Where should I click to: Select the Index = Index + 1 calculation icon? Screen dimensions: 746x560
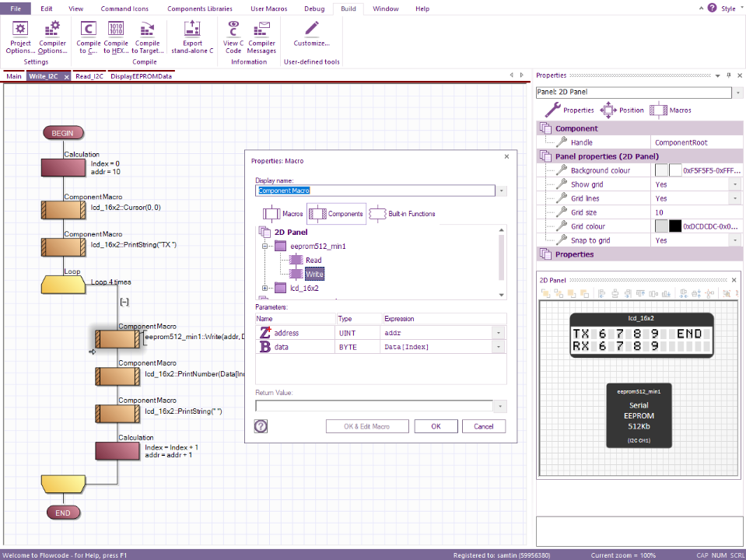pyautogui.click(x=117, y=450)
